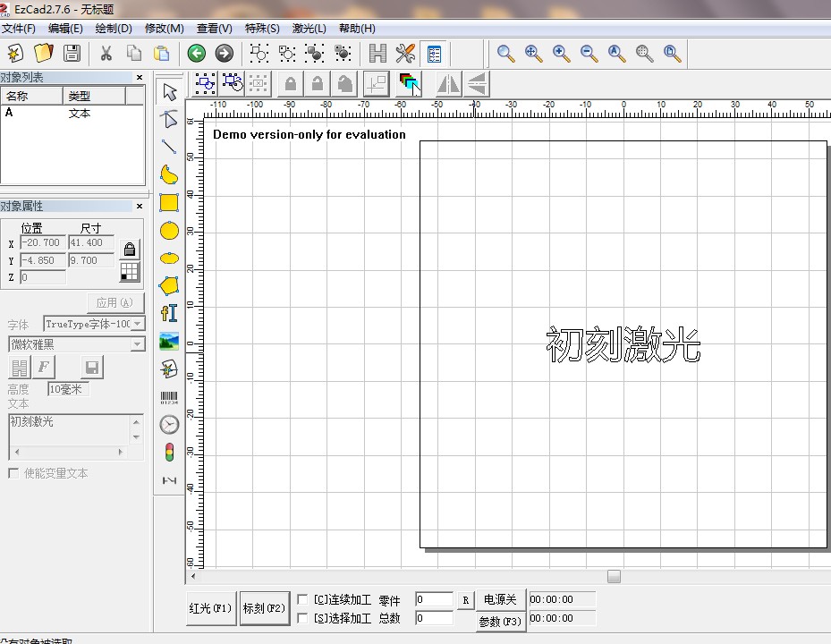831x644 pixels.
Task: Click the 零件 count input field
Action: tap(434, 599)
